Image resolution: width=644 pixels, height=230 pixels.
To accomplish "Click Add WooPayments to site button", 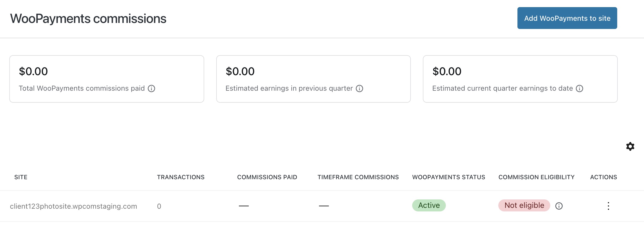I will coord(567,18).
